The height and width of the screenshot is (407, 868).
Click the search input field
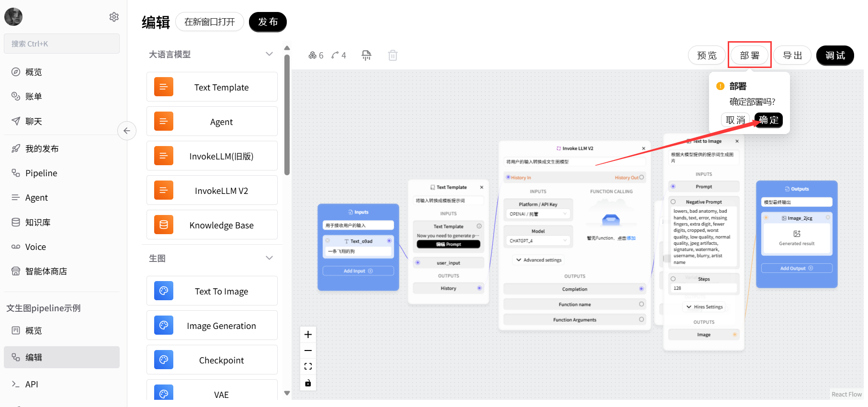click(x=62, y=44)
